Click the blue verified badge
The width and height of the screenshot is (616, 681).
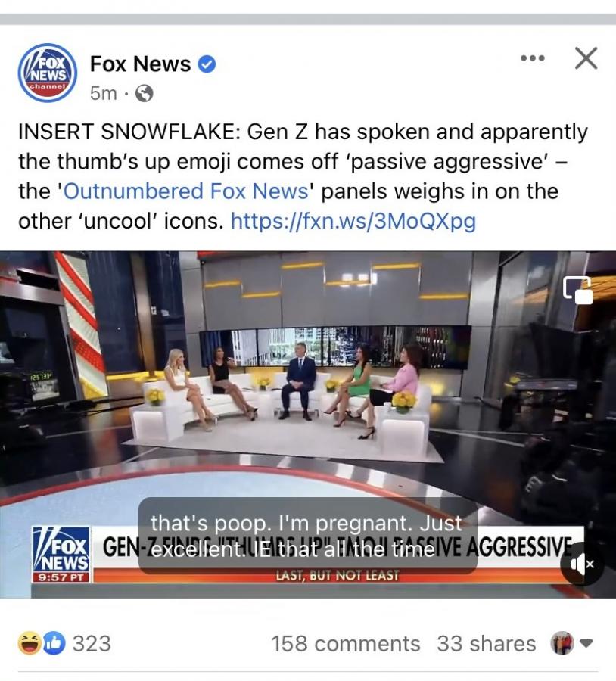207,64
